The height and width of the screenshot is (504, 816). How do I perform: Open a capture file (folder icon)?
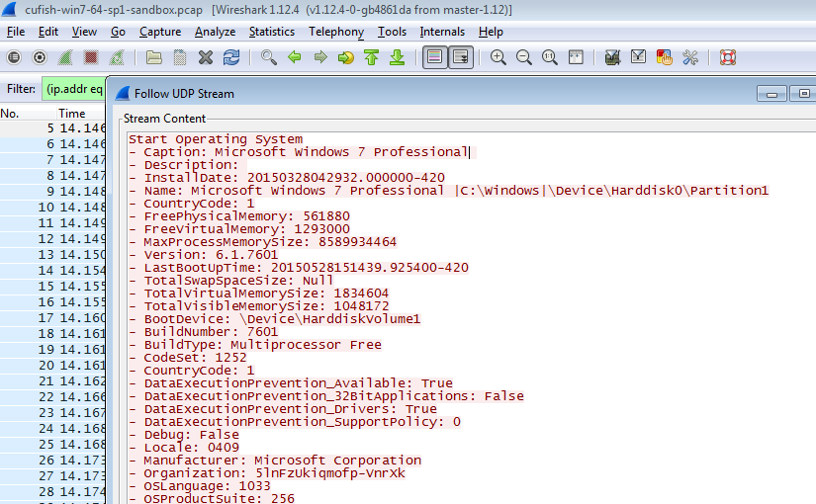pyautogui.click(x=154, y=57)
